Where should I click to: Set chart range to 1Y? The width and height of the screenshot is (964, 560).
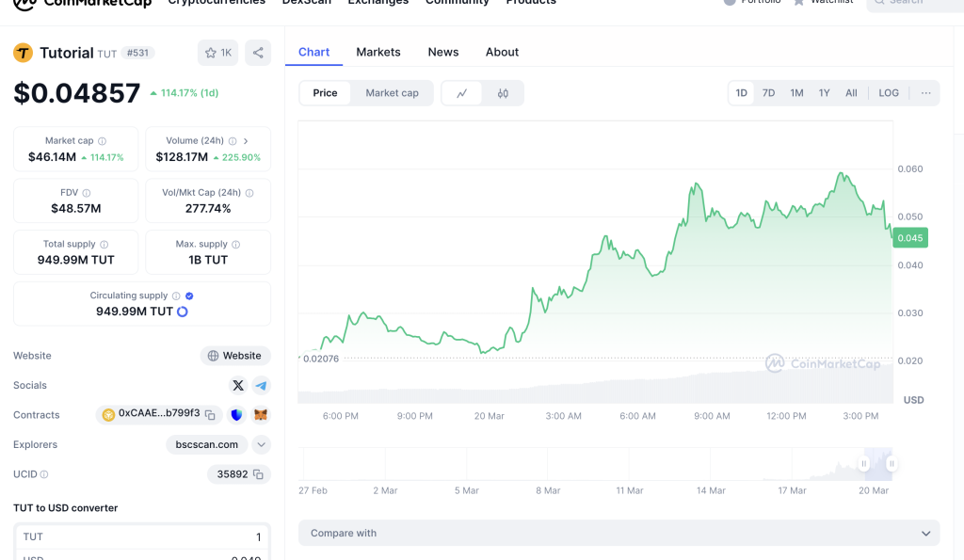pyautogui.click(x=825, y=93)
